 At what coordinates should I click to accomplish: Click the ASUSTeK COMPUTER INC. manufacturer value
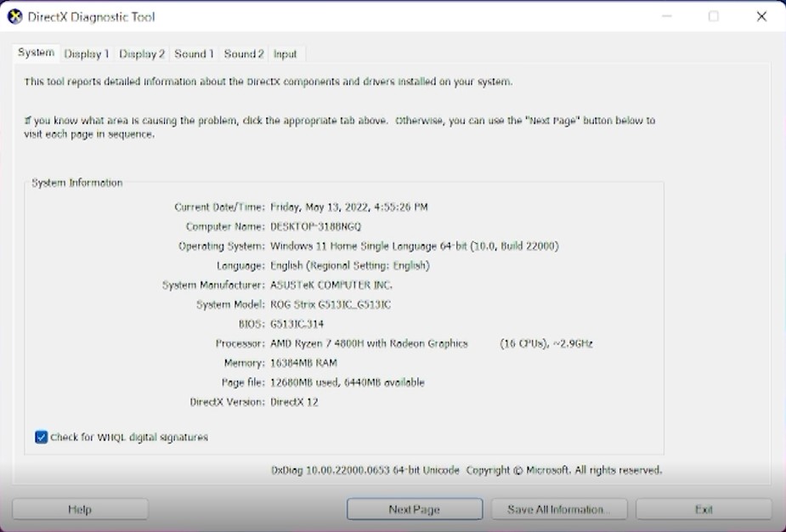331,286
